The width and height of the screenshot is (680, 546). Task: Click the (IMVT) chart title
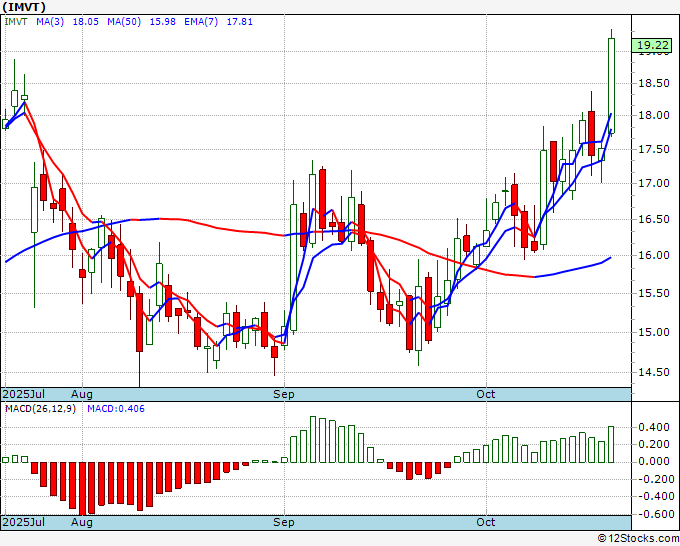24,7
